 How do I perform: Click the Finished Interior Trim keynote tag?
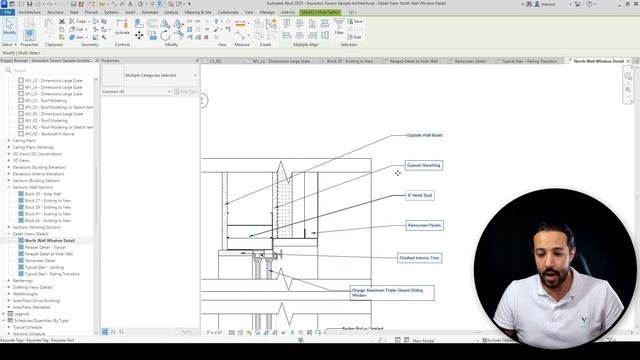tap(419, 258)
